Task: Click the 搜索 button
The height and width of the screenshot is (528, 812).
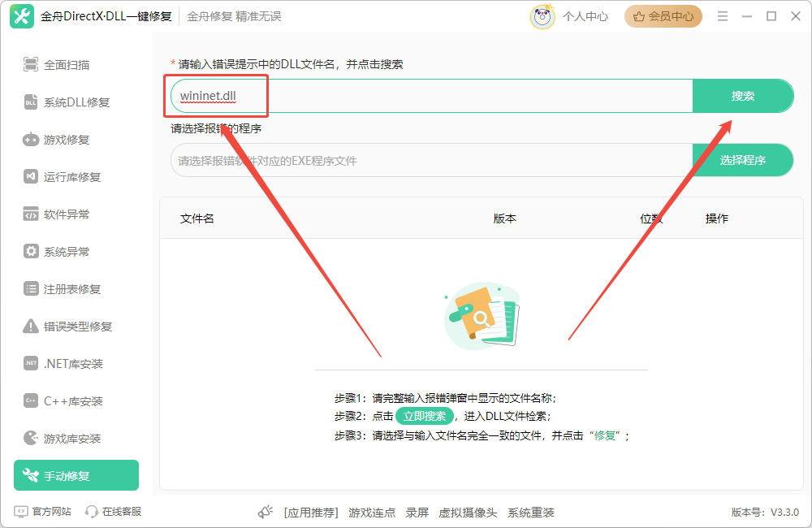Action: pyautogui.click(x=743, y=96)
